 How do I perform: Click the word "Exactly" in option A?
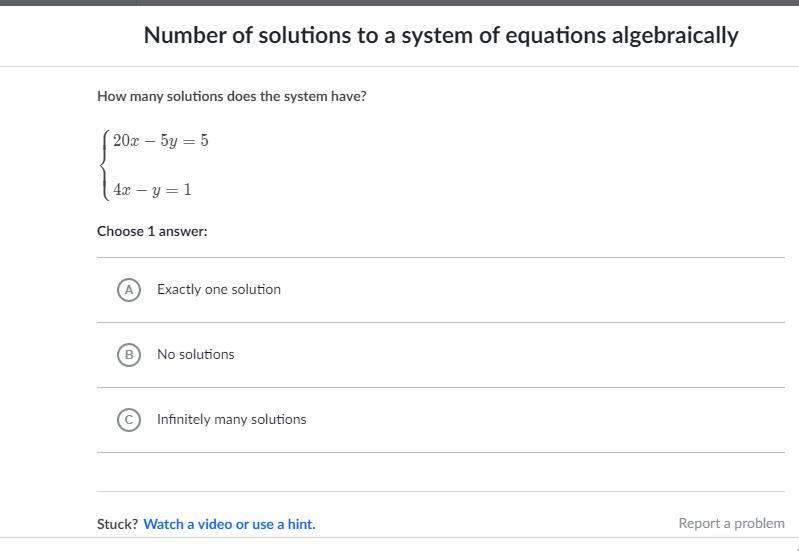[179, 290]
